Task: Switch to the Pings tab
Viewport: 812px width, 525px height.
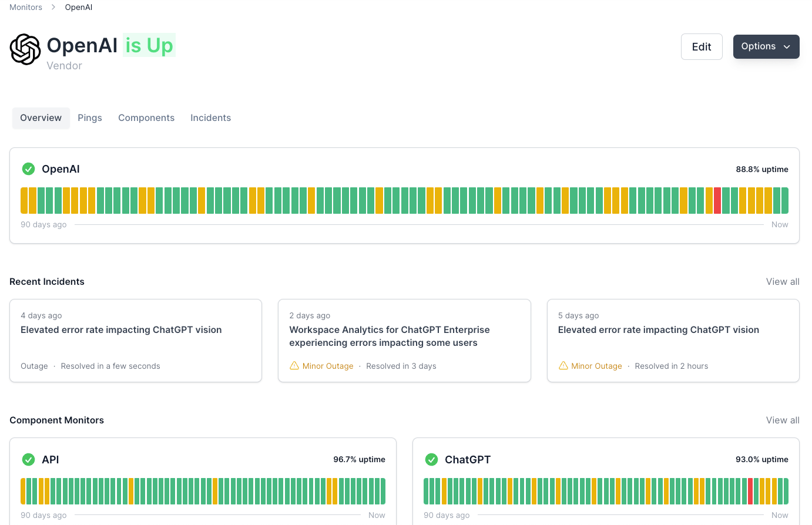Action: tap(90, 118)
